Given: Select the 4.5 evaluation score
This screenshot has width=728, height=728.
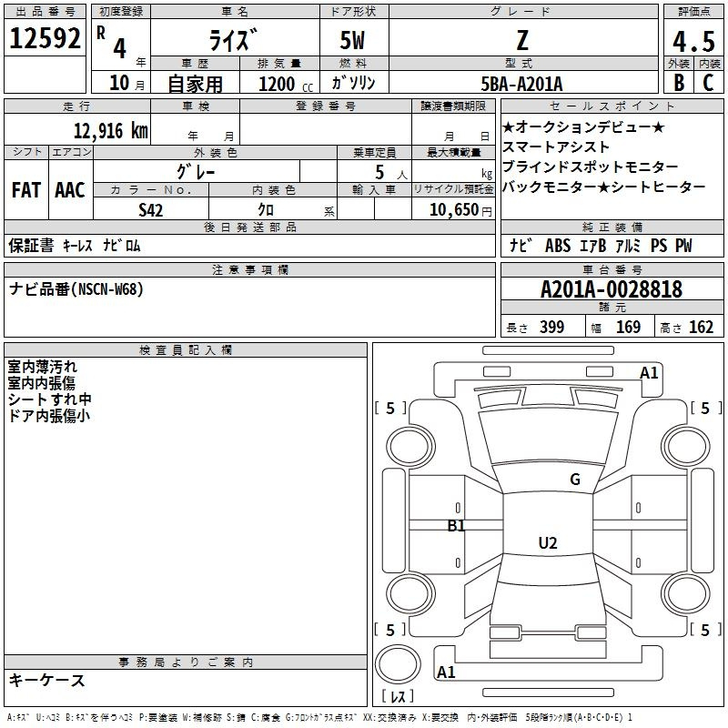Looking at the screenshot, I should 693,41.
